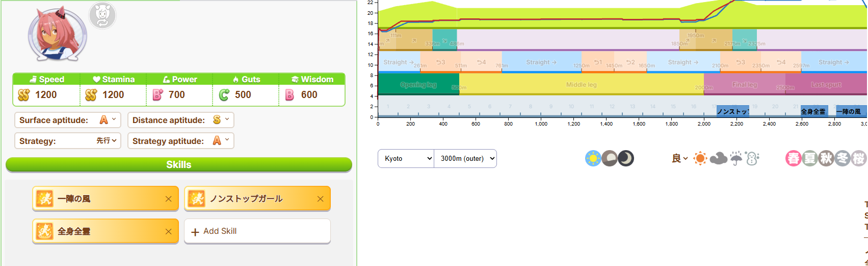Viewport: 868px width, 266px height.
Task: Click the Add Skill button
Action: pyautogui.click(x=257, y=231)
